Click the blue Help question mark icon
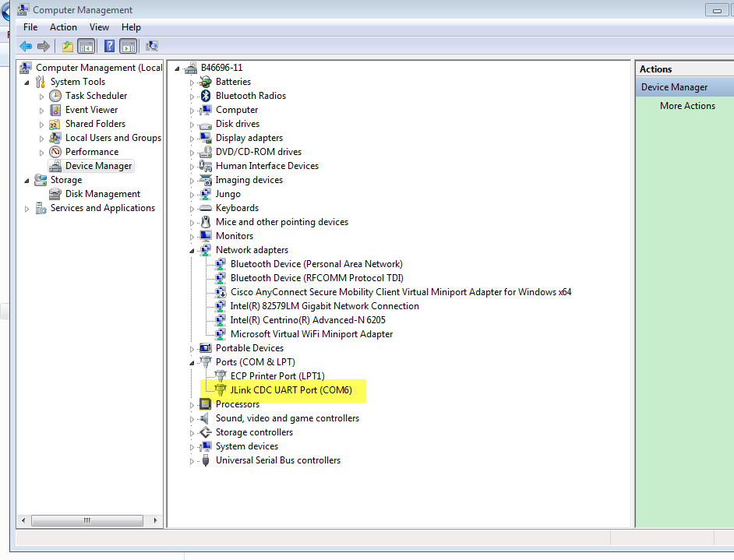The height and width of the screenshot is (560, 734). [109, 46]
